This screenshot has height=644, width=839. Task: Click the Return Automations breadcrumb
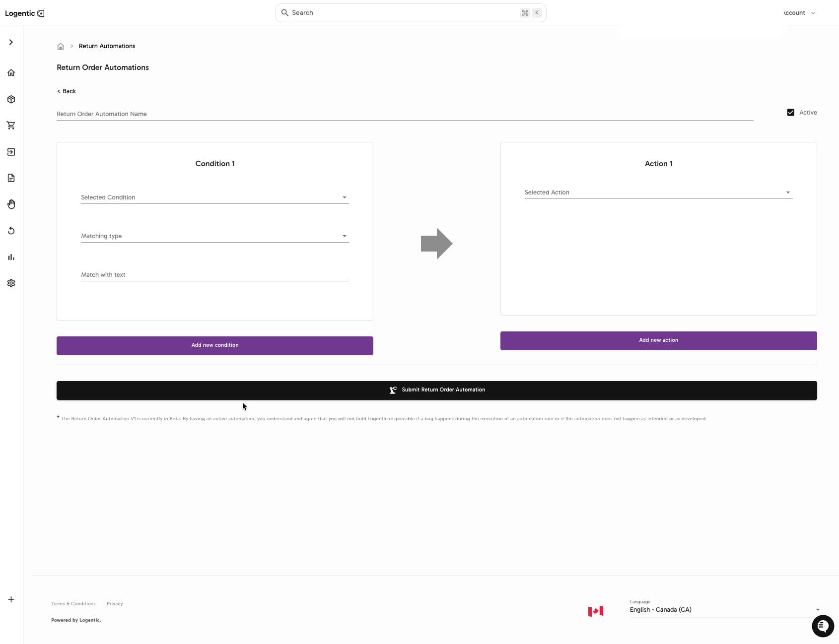(x=107, y=46)
